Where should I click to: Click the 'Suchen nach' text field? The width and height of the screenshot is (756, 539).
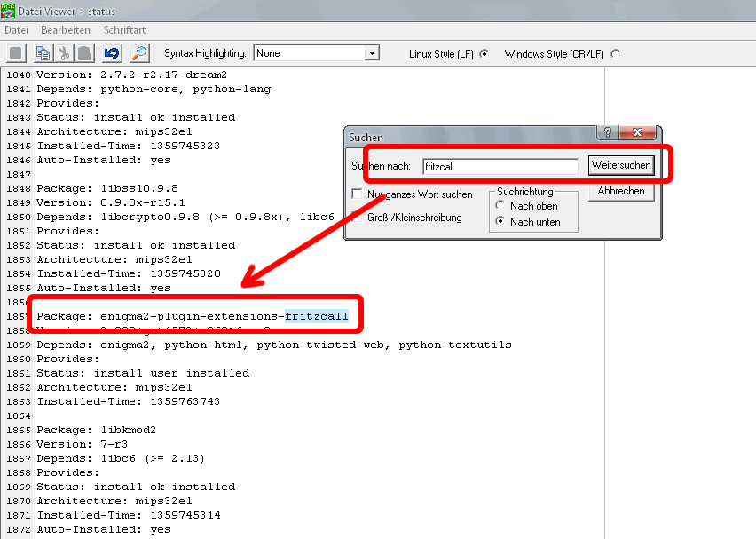point(500,166)
